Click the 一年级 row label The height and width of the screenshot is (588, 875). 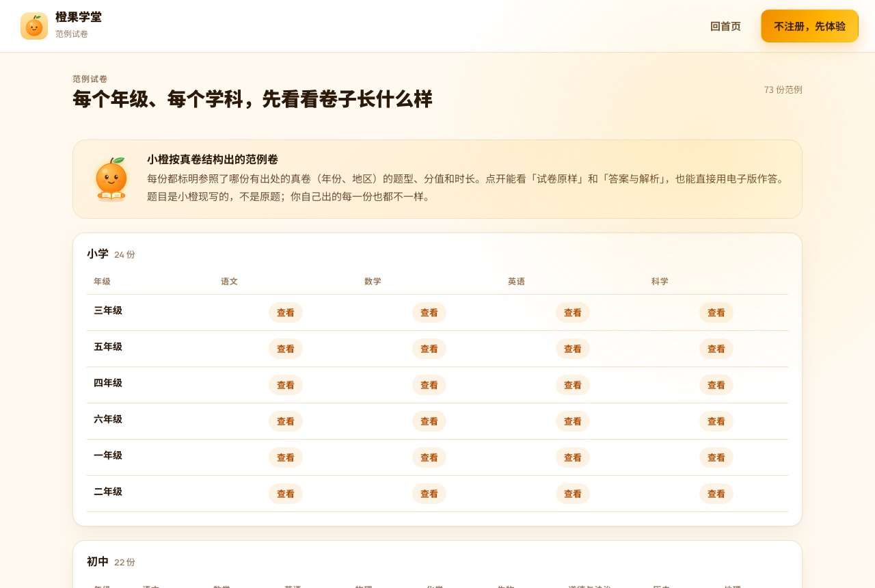pyautogui.click(x=108, y=455)
